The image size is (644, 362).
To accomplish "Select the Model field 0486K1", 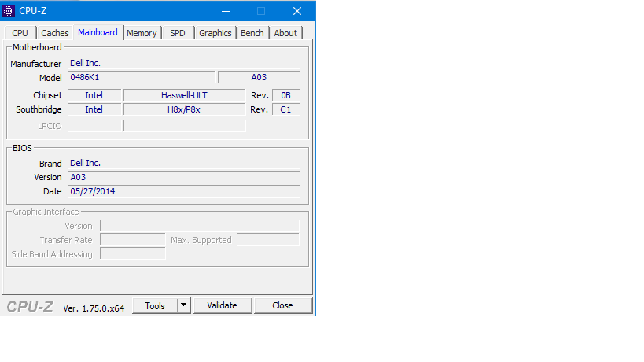I will [142, 77].
